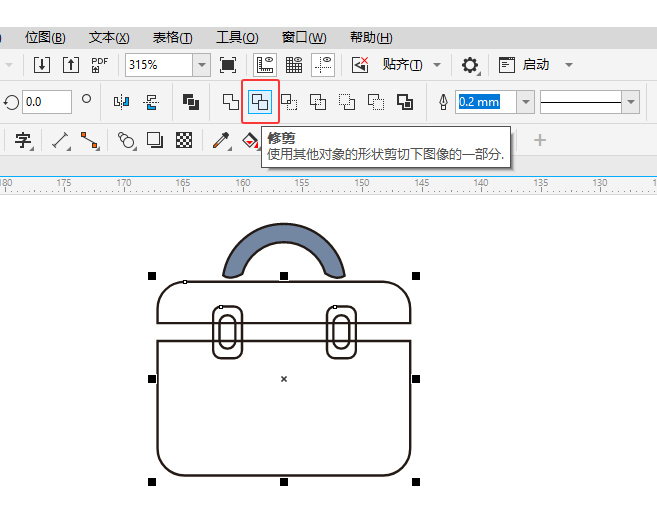This screenshot has height=528, width=657.
Task: Click the Weld shapes icon
Action: (230, 101)
